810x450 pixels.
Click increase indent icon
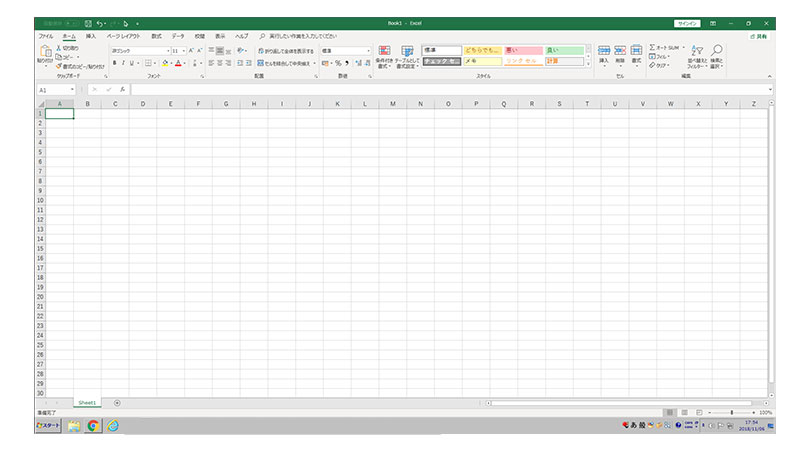[248, 63]
